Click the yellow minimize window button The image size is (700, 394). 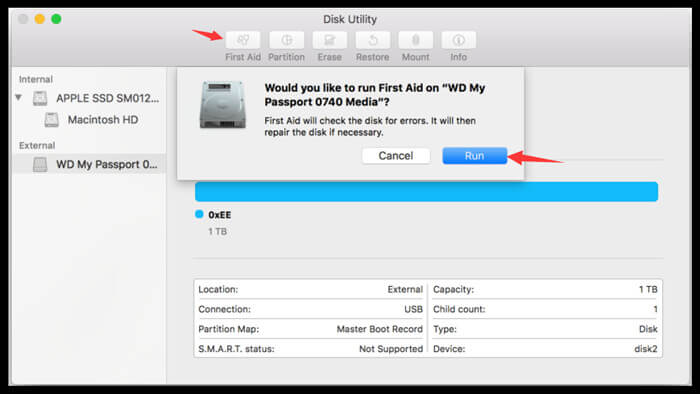tap(40, 19)
